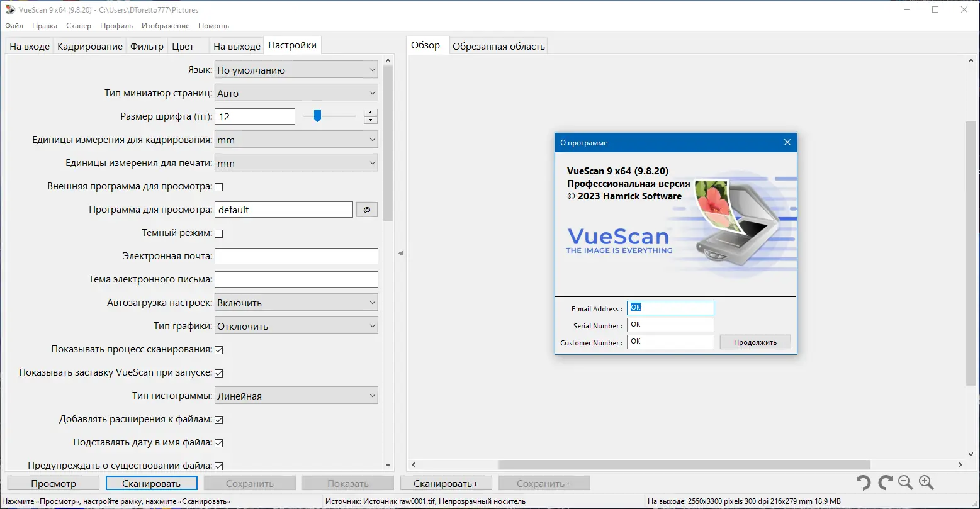Collapse the settings panel with the left arrow

coord(401,253)
